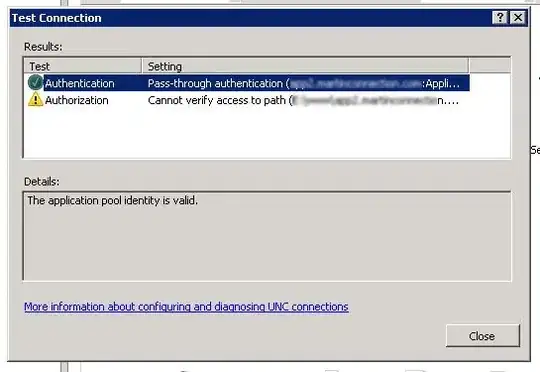Click the Results label

tap(43, 46)
